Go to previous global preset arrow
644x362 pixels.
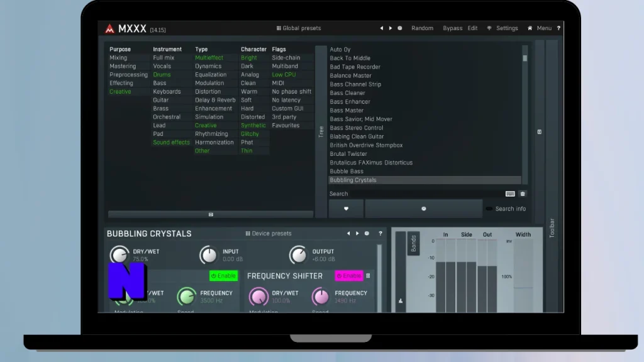(x=382, y=28)
